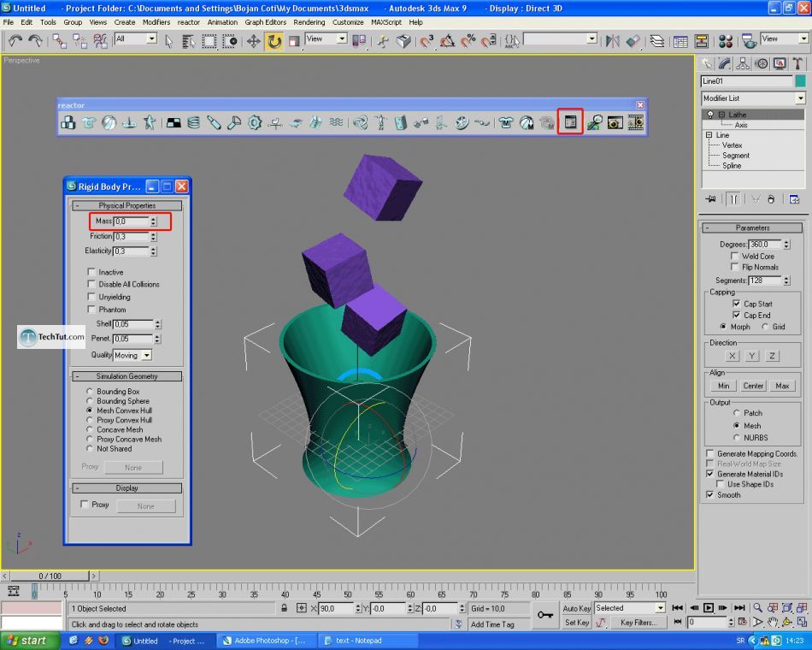The height and width of the screenshot is (650, 812).
Task: Toggle the Auto Key button
Action: [577, 608]
